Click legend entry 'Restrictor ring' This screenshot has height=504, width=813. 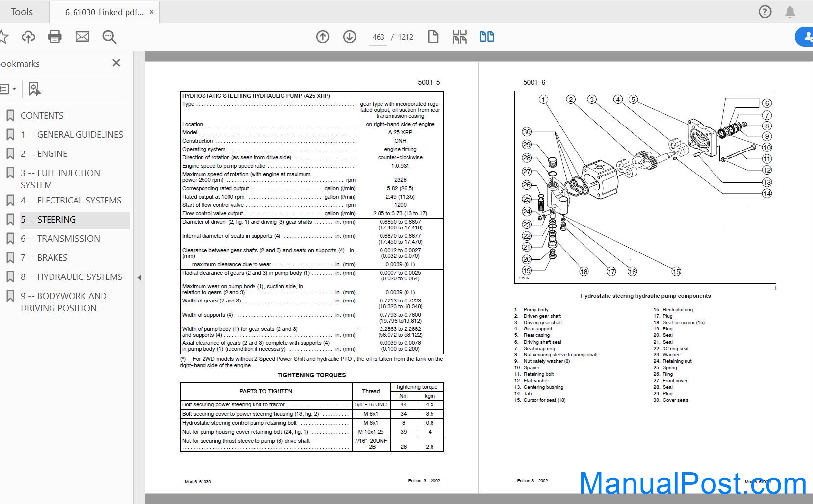[678, 310]
